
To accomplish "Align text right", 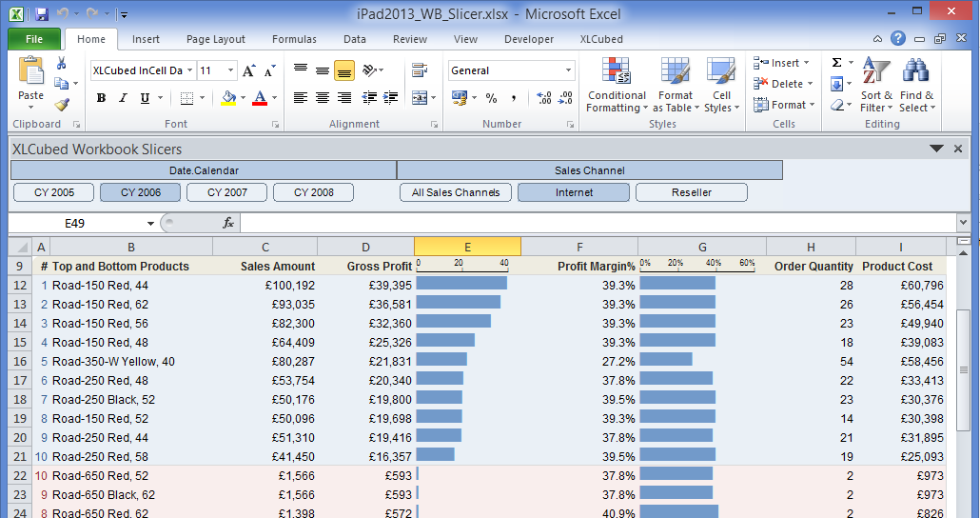I will pyautogui.click(x=344, y=97).
